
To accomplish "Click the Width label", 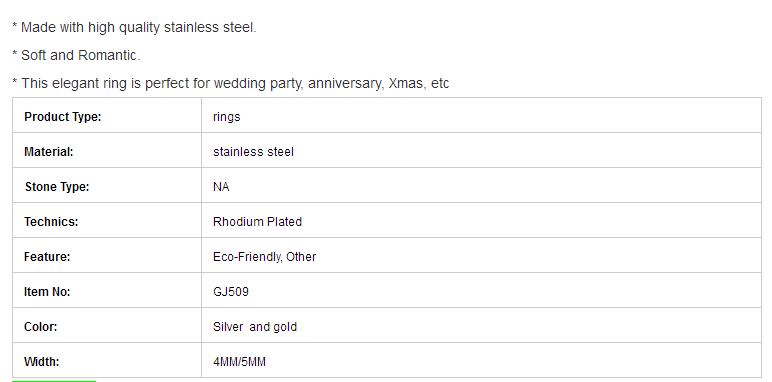I will pyautogui.click(x=41, y=362).
